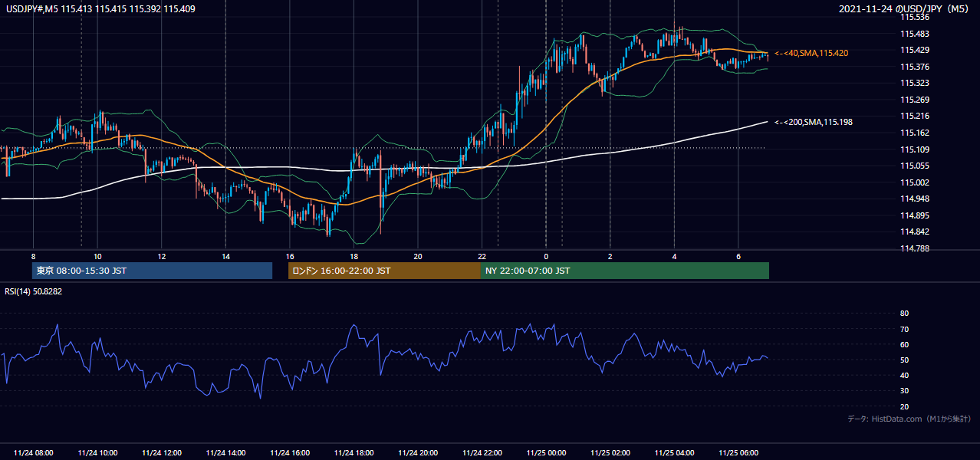This screenshot has height=460, width=980.
Task: Click the 11/24 22:00 date label
Action: coord(482,453)
